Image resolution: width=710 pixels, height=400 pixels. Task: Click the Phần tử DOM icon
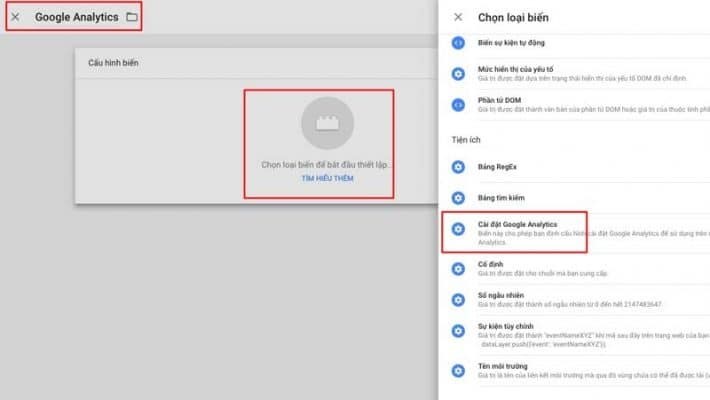click(458, 105)
